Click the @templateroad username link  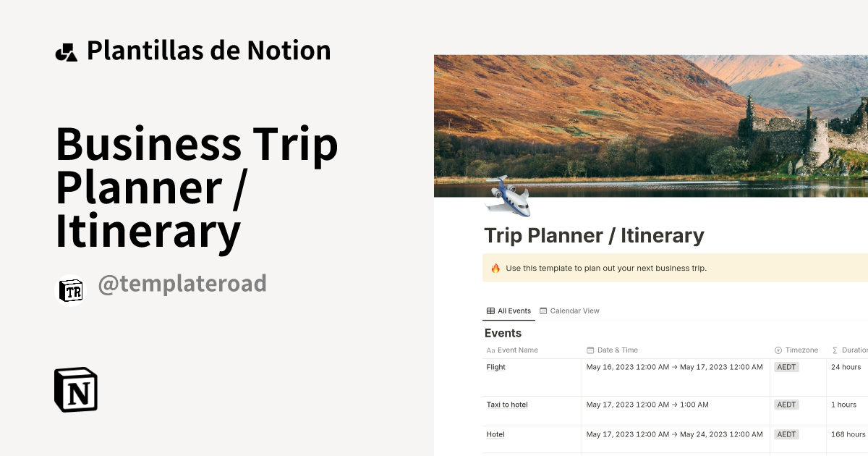coord(182,284)
